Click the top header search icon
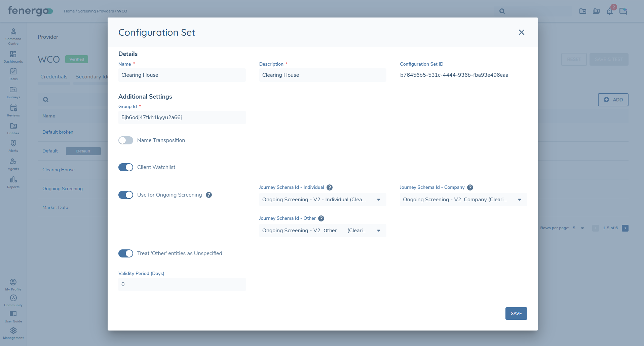Image resolution: width=644 pixels, height=346 pixels. pos(502,11)
